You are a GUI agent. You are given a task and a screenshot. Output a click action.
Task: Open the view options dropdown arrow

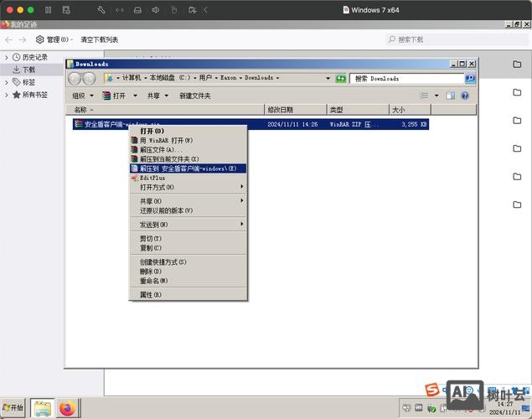436,96
